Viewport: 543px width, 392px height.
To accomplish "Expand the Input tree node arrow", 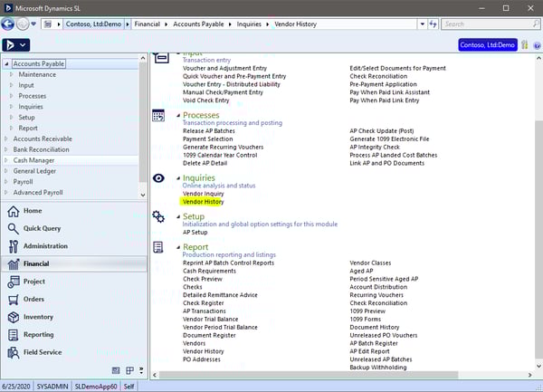I will coord(12,85).
